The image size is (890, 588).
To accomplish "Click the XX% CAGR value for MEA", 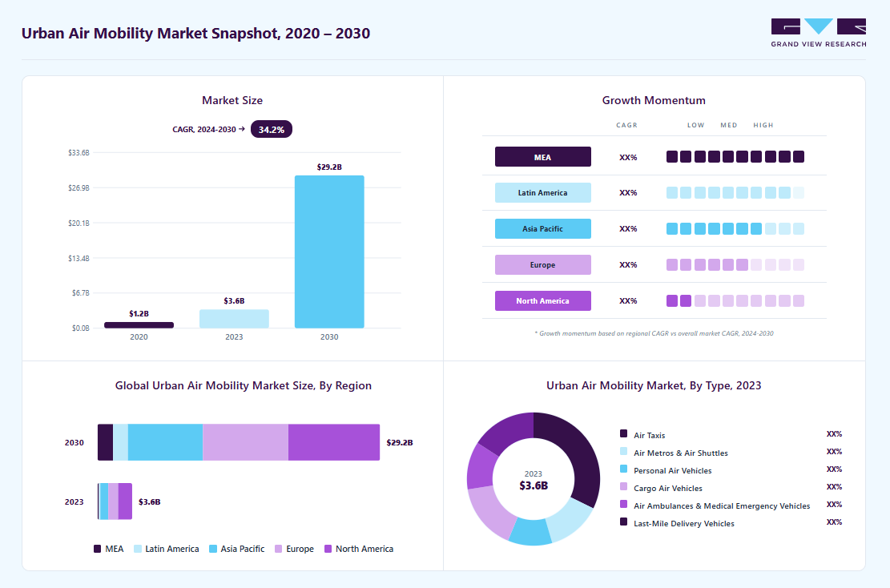I will [628, 157].
